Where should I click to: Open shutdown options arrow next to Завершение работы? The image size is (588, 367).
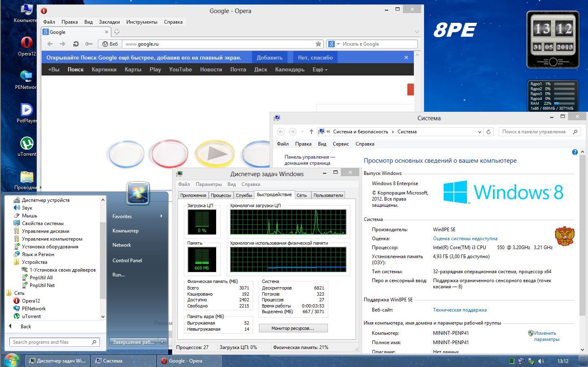click(162, 342)
